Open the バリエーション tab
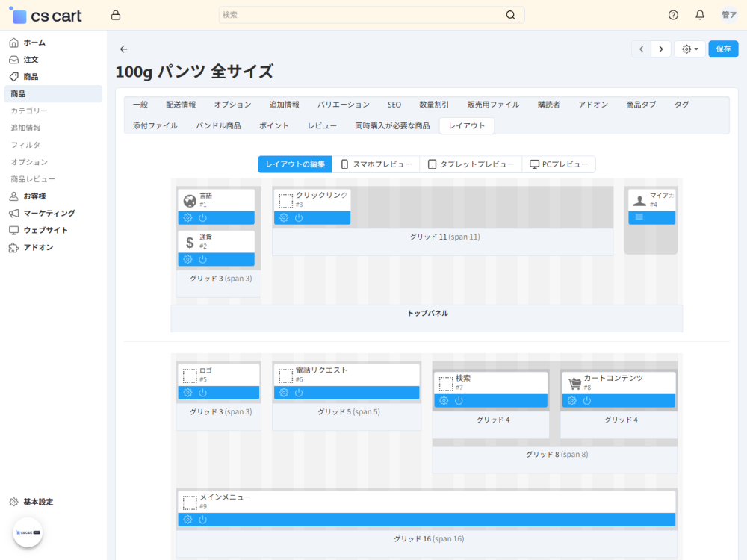This screenshot has width=747, height=560. point(343,105)
